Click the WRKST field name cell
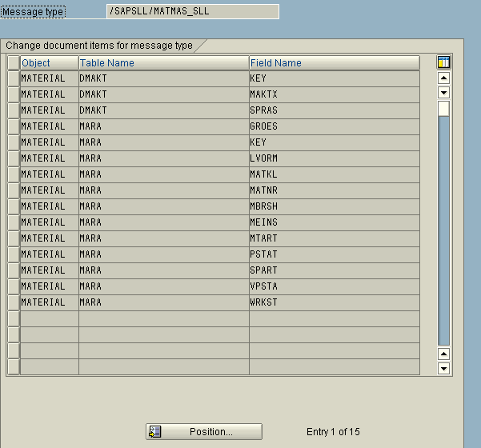This screenshot has height=448, width=481. [x=334, y=302]
